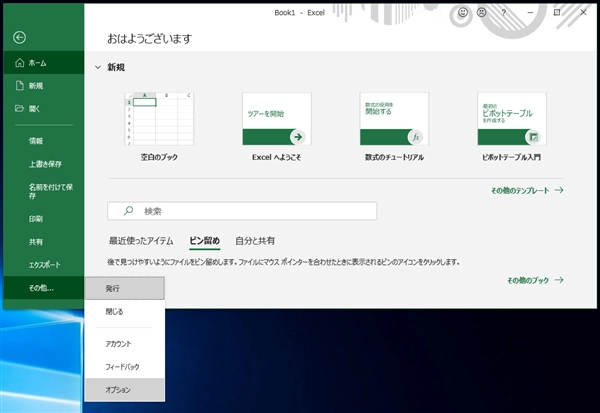Screen dimensions: 600x413
Task: Open the ピボットテーブル入門 template
Action: [x=512, y=119]
